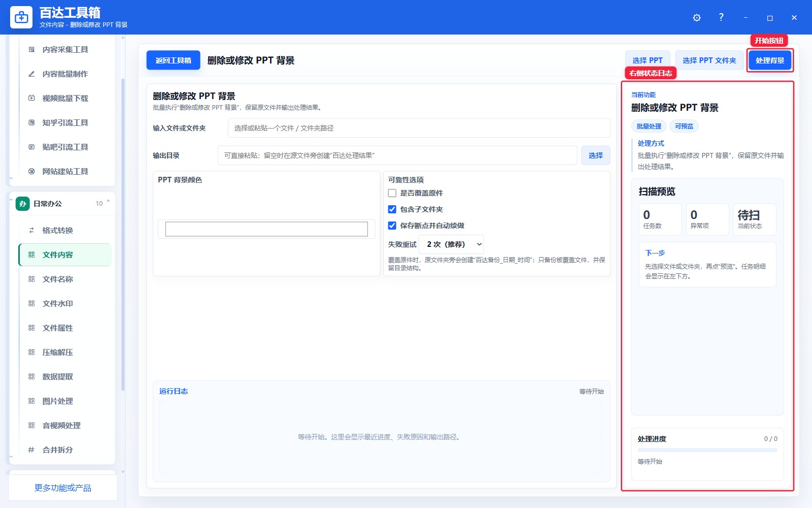Click the grid icon beside 音视频处理
Viewport: 812px width, 508px height.
[31, 426]
